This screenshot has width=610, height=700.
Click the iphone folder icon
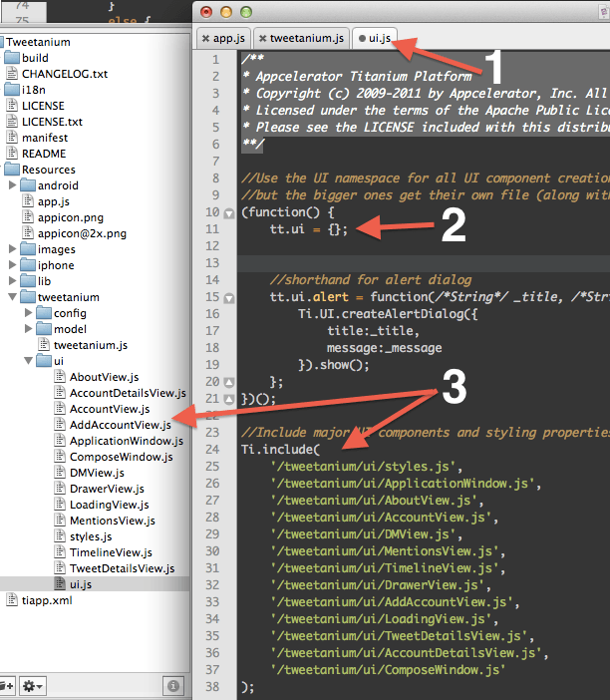point(28,264)
